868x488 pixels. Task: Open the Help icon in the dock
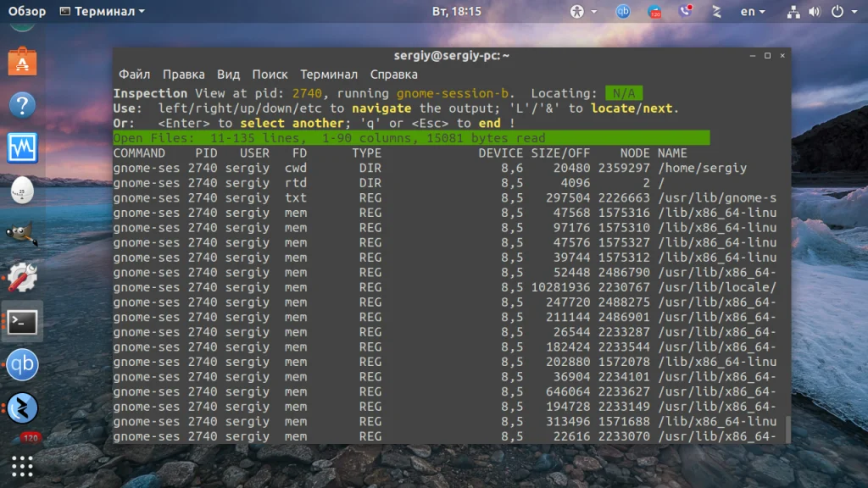22,104
